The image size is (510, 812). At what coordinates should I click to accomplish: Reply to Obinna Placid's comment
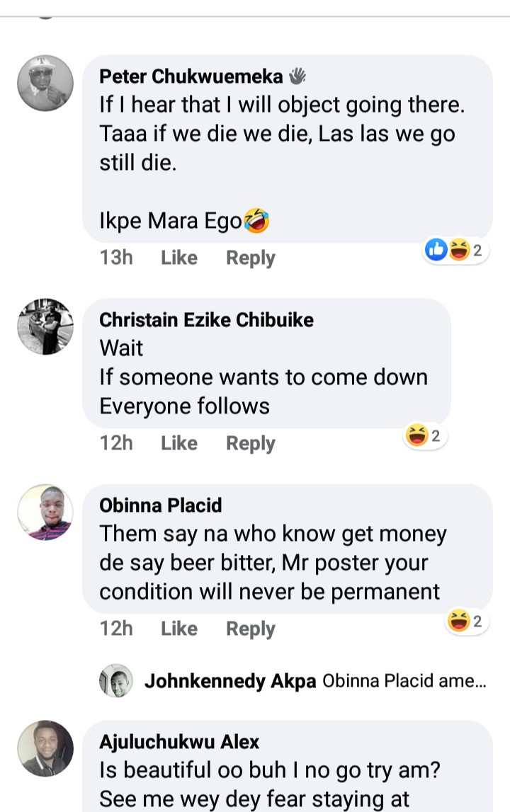(250, 629)
